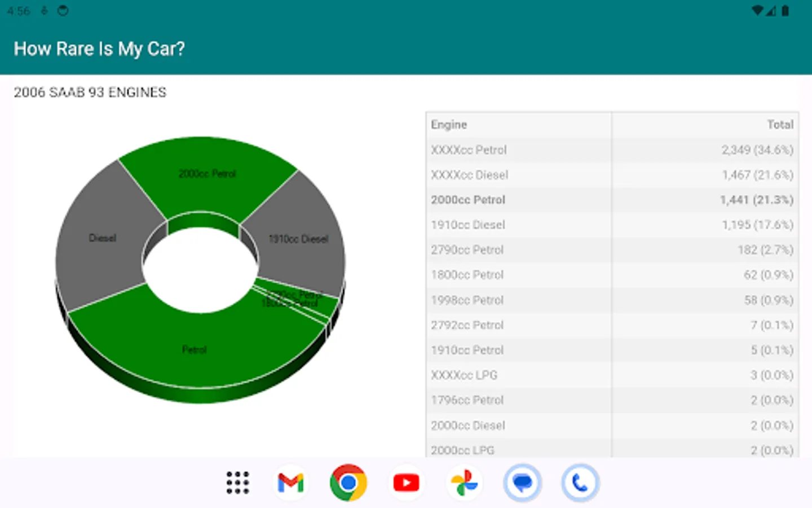Open the Messages app icon
Image resolution: width=812 pixels, height=508 pixels.
[x=523, y=483]
